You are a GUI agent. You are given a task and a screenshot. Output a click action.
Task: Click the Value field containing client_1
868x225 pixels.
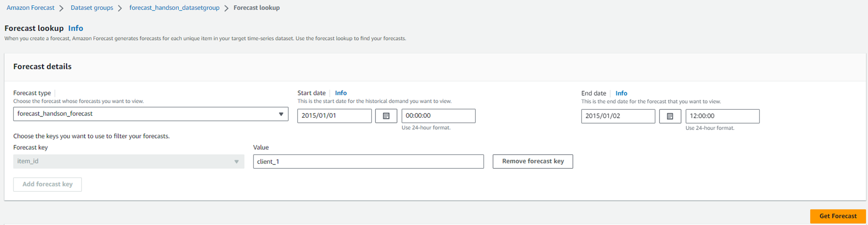coord(368,162)
